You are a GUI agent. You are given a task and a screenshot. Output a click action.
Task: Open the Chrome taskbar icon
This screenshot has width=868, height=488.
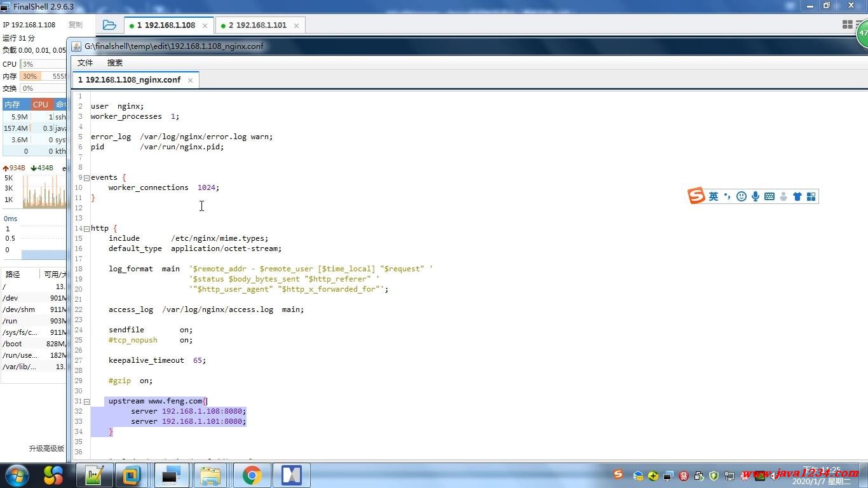[252, 475]
